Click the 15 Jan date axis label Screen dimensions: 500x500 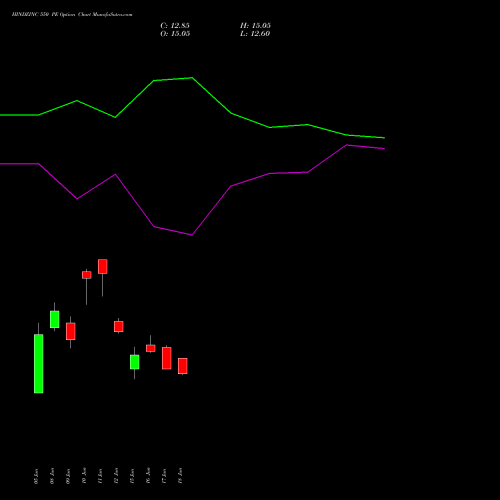coord(132,476)
